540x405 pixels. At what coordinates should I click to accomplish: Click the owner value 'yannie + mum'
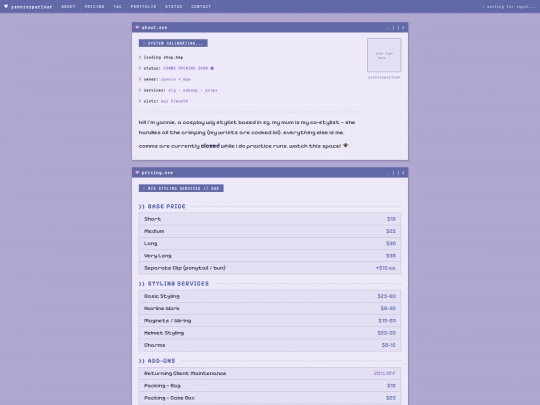176,79
